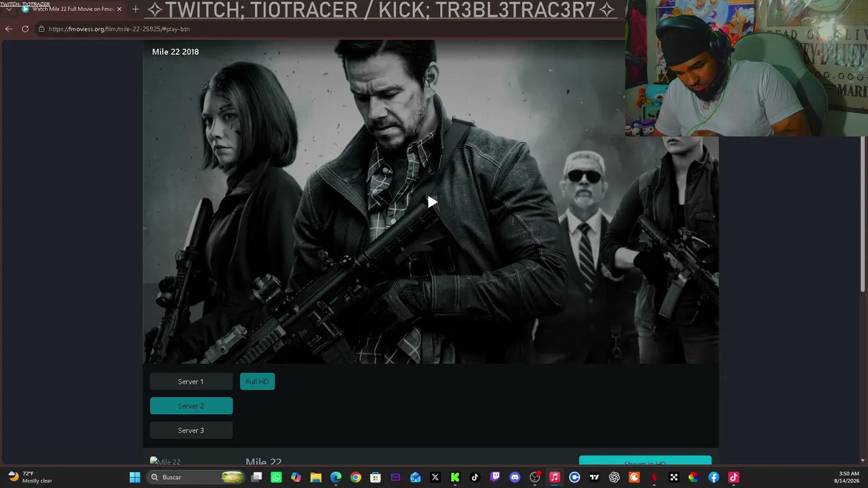This screenshot has height=488, width=868.
Task: Open the tab search dropdown chevron
Action: [x=8, y=9]
